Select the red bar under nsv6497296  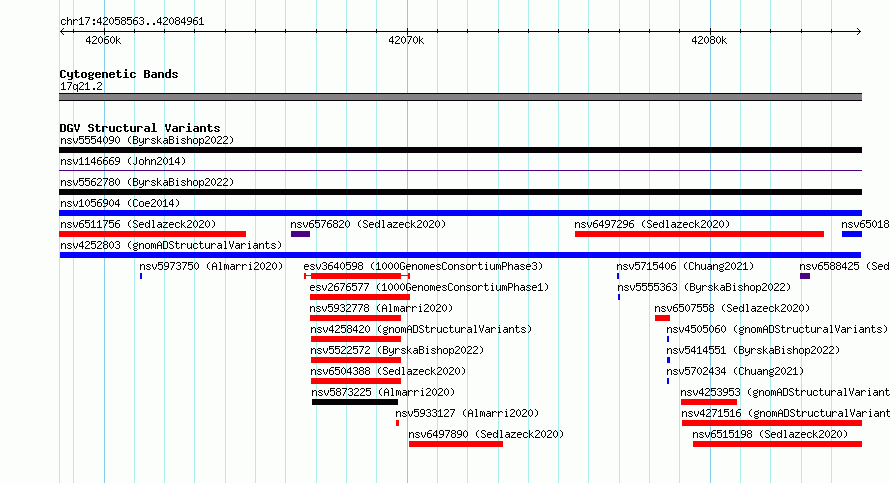699,234
